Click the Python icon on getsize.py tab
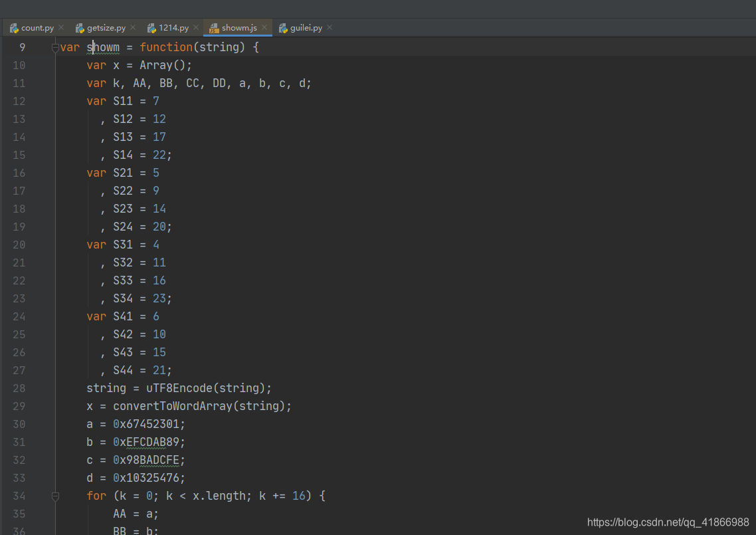756x535 pixels. tap(80, 29)
